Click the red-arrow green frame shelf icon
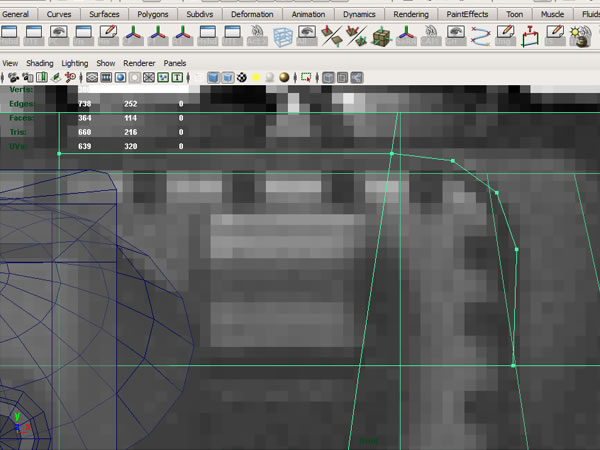Screen dimensions: 600x450 530,37
